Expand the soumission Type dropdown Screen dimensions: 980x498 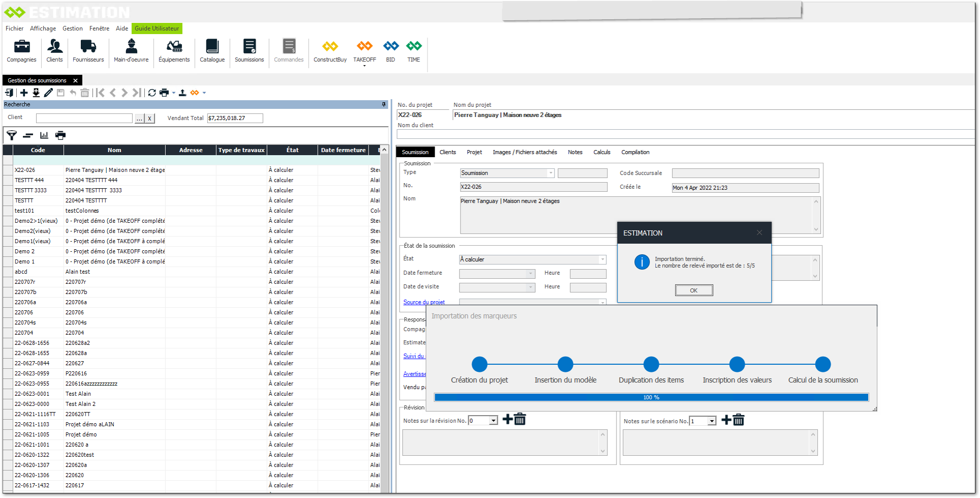click(550, 173)
